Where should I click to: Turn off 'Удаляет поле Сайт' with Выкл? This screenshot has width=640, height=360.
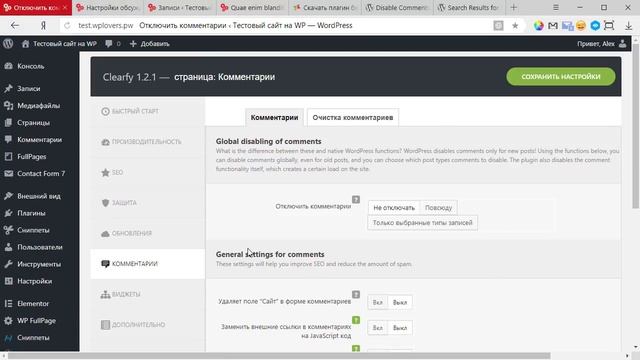coord(400,302)
